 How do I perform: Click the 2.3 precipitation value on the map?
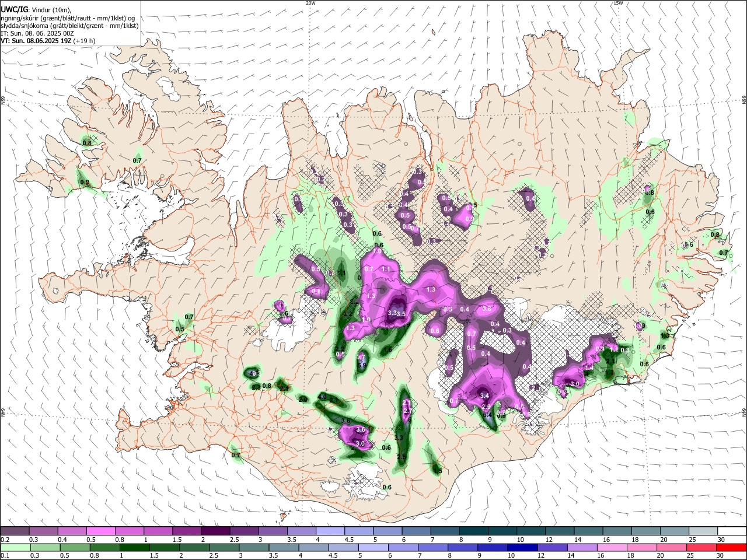pos(256,387)
